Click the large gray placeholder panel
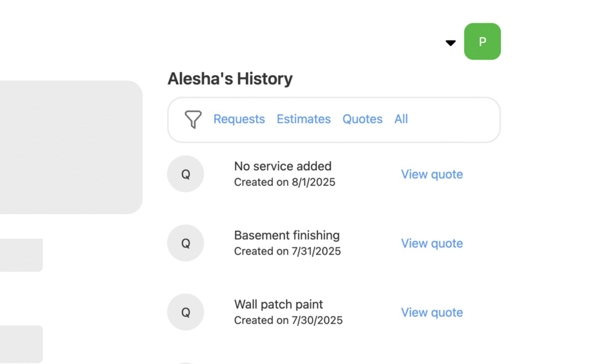611x364 pixels. pos(69,147)
